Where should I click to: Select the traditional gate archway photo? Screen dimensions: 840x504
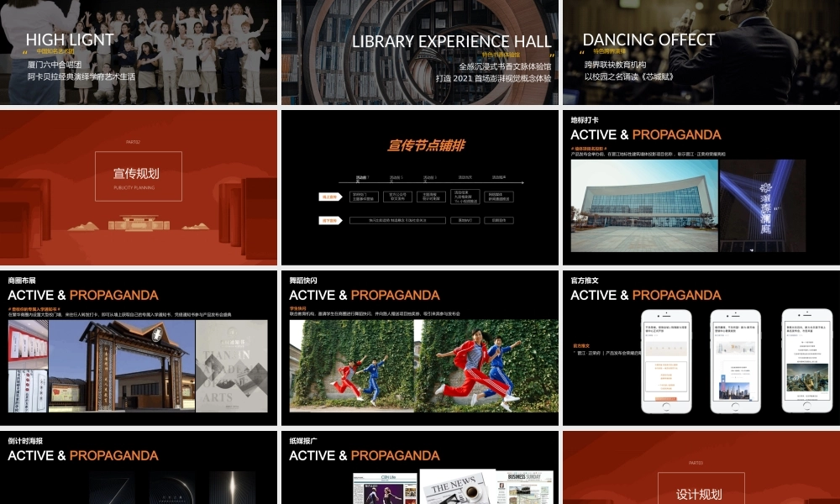(x=122, y=366)
